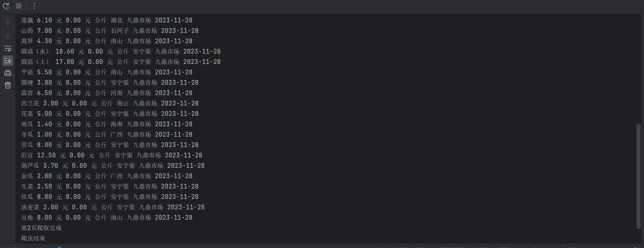This screenshot has width=644, height=248.
Task: Open the more options three-dot menu
Action: tap(34, 6)
